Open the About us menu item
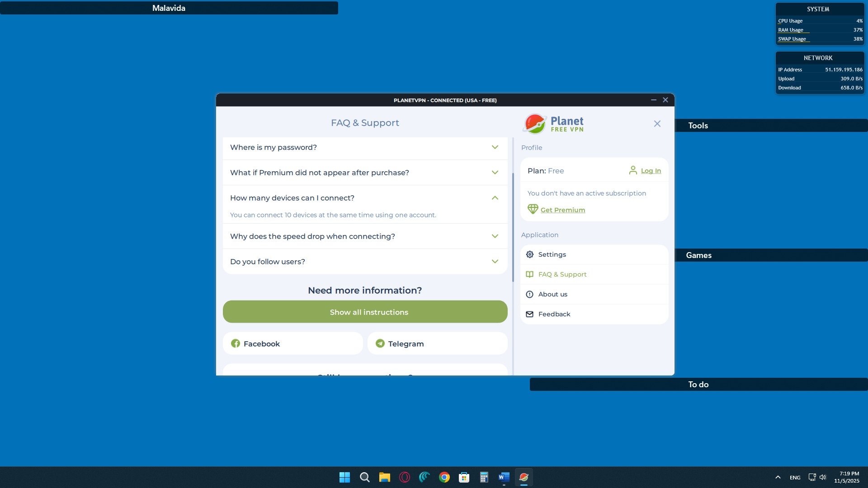Viewport: 868px width, 488px height. pyautogui.click(x=552, y=294)
